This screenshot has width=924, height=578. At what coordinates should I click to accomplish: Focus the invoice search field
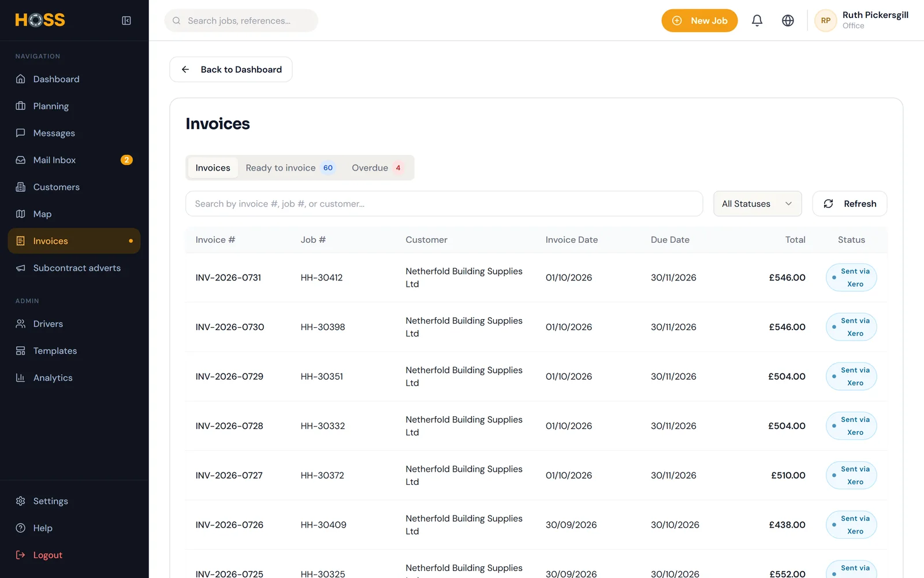tap(444, 204)
